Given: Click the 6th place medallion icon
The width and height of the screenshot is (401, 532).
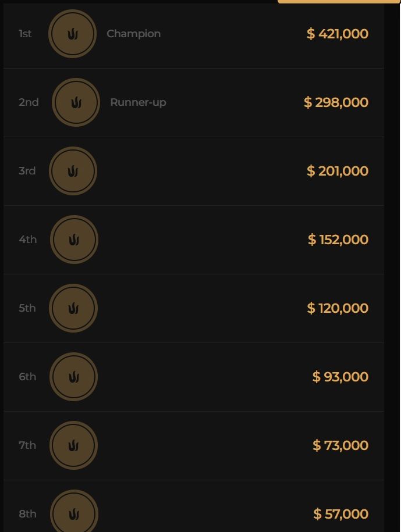Looking at the screenshot, I should (x=73, y=377).
